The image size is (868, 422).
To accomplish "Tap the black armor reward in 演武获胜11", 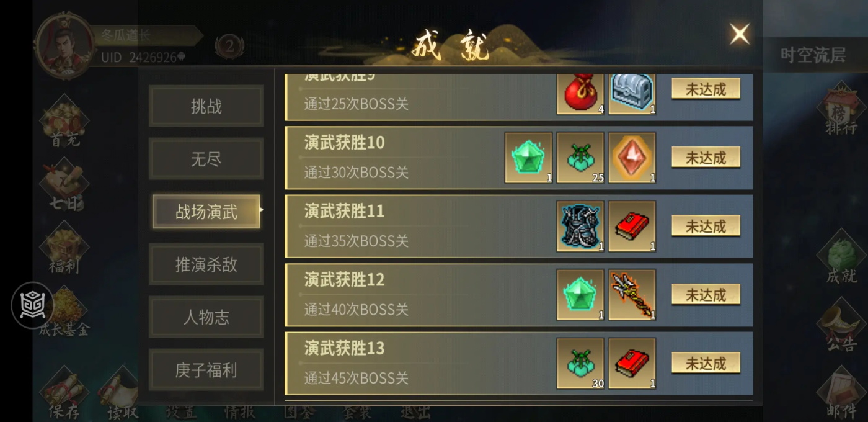I will [x=580, y=226].
